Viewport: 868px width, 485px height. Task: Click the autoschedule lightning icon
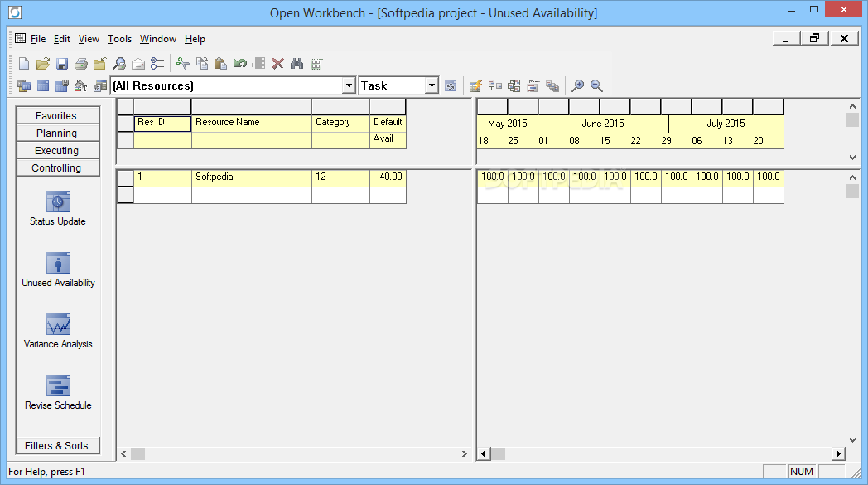(475, 86)
